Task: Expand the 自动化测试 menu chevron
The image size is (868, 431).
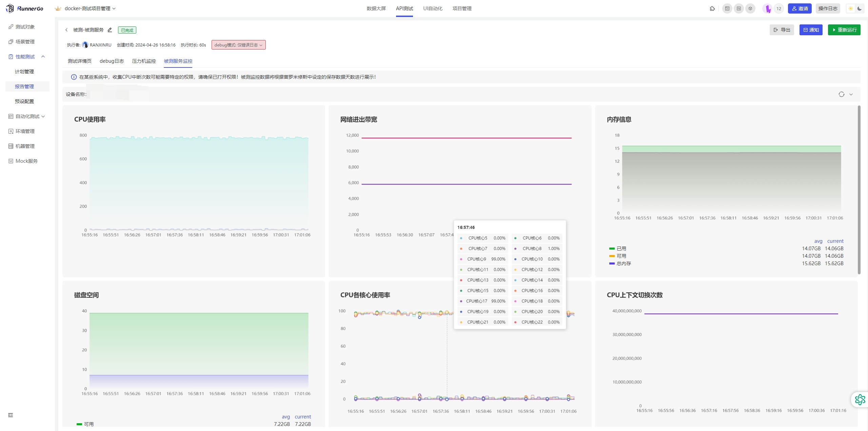Action: [43, 116]
